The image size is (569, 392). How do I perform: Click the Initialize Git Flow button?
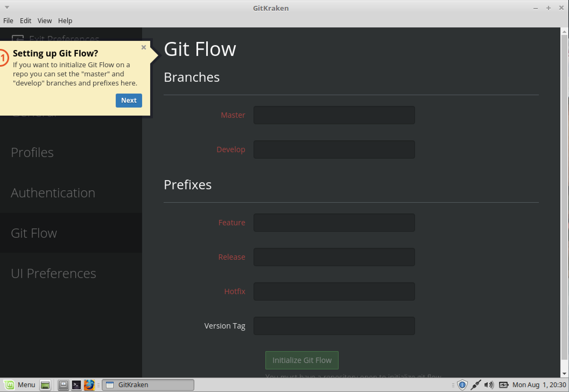(302, 360)
